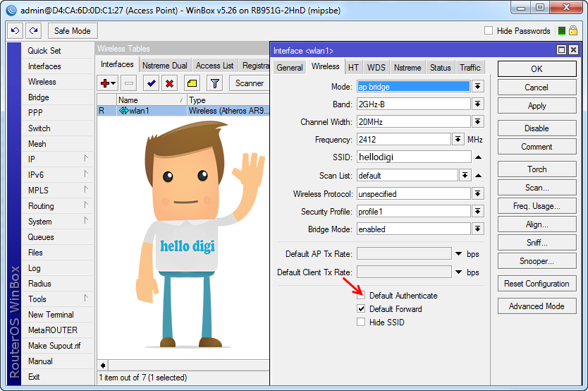Open the Security Profile dropdown

(x=478, y=211)
